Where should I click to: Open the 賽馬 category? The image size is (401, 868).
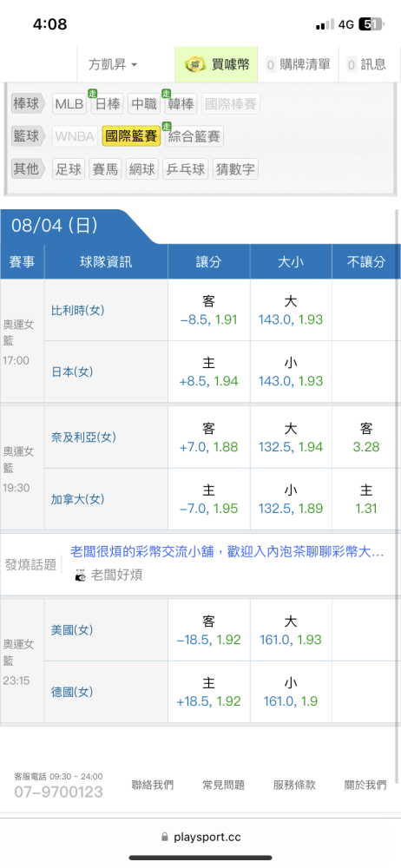pos(106,169)
